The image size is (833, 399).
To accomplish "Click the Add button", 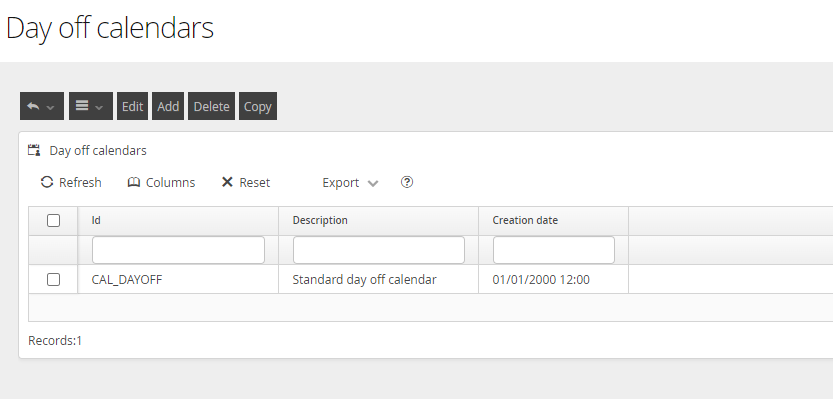I will tap(168, 106).
